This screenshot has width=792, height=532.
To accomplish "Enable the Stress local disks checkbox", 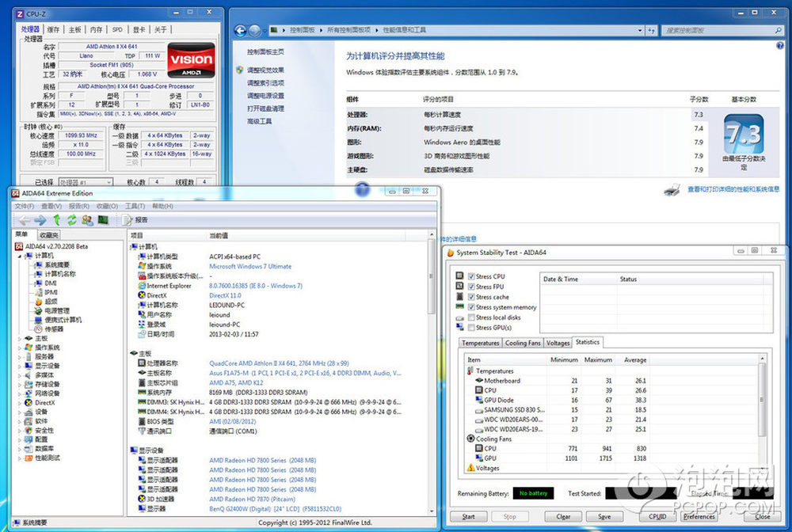I will [x=471, y=317].
